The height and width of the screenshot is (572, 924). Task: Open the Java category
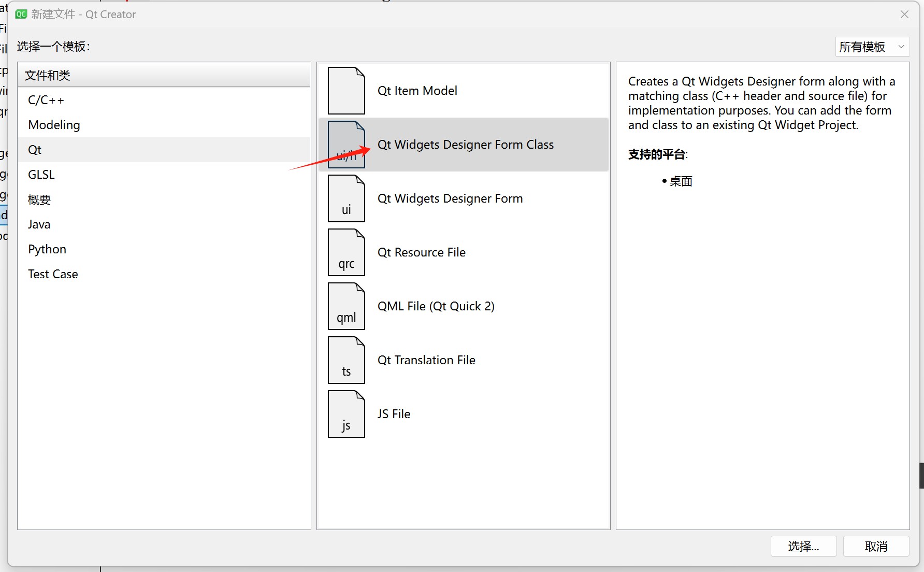coord(39,224)
